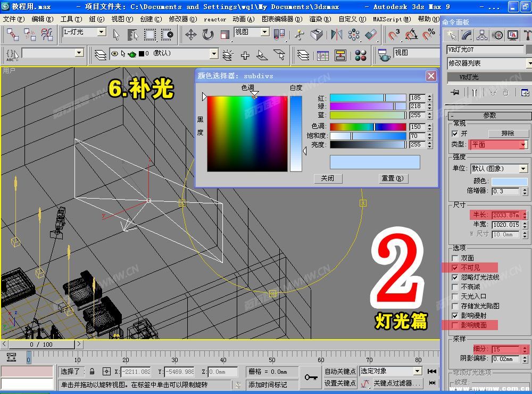Enable the 天光入口 skylight portal checkbox

[x=455, y=297]
